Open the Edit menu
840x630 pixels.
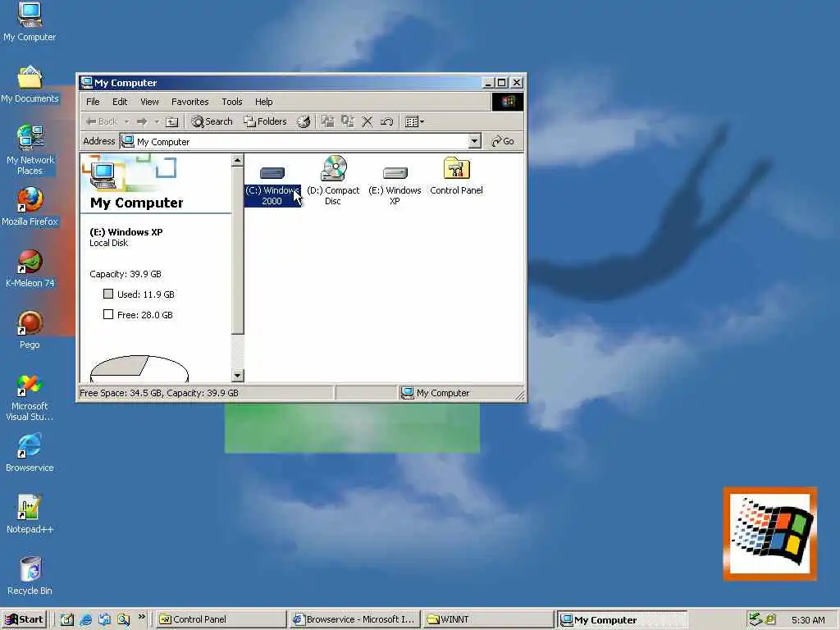click(120, 102)
